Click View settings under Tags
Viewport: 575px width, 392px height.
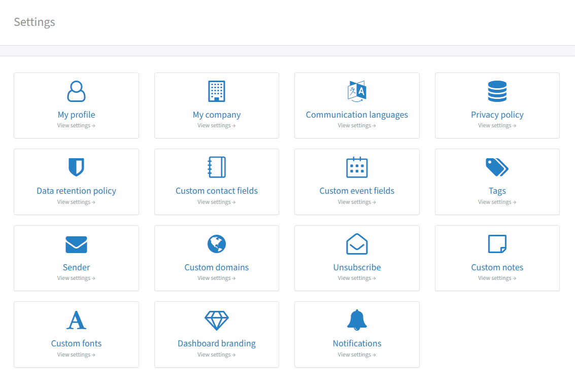pos(497,202)
